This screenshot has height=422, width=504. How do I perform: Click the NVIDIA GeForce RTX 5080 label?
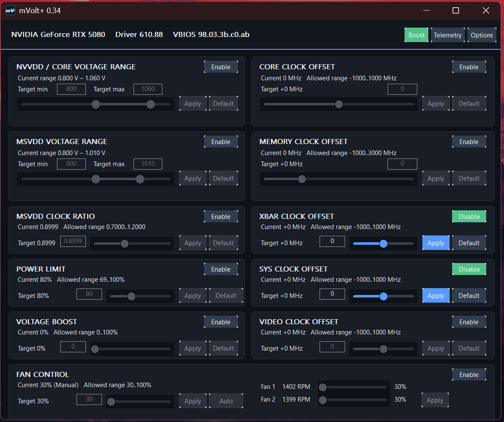tap(58, 34)
